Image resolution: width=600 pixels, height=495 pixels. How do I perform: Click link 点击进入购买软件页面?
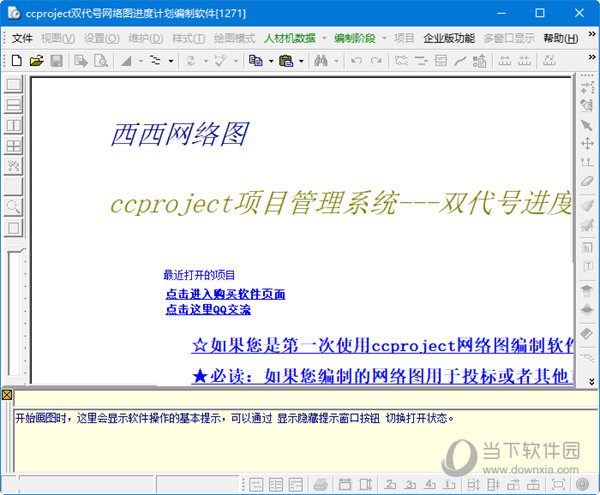(x=225, y=294)
